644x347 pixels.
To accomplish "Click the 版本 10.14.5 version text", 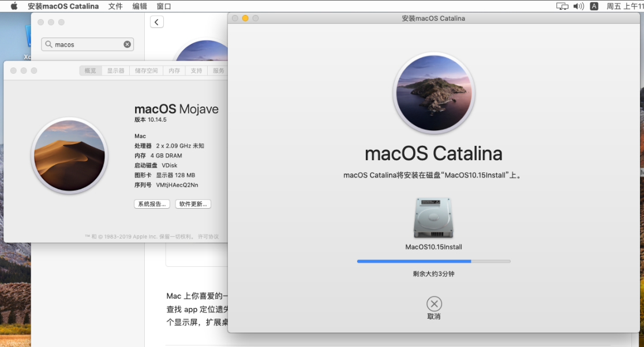I will click(150, 120).
